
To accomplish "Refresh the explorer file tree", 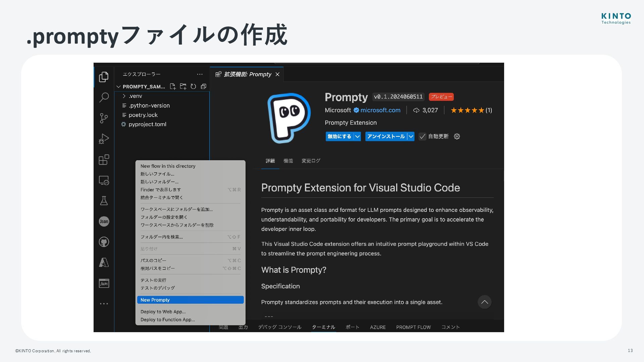I will tap(193, 86).
